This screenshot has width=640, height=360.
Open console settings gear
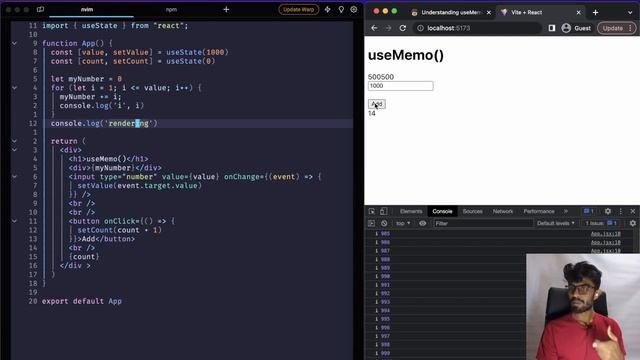[x=633, y=223]
